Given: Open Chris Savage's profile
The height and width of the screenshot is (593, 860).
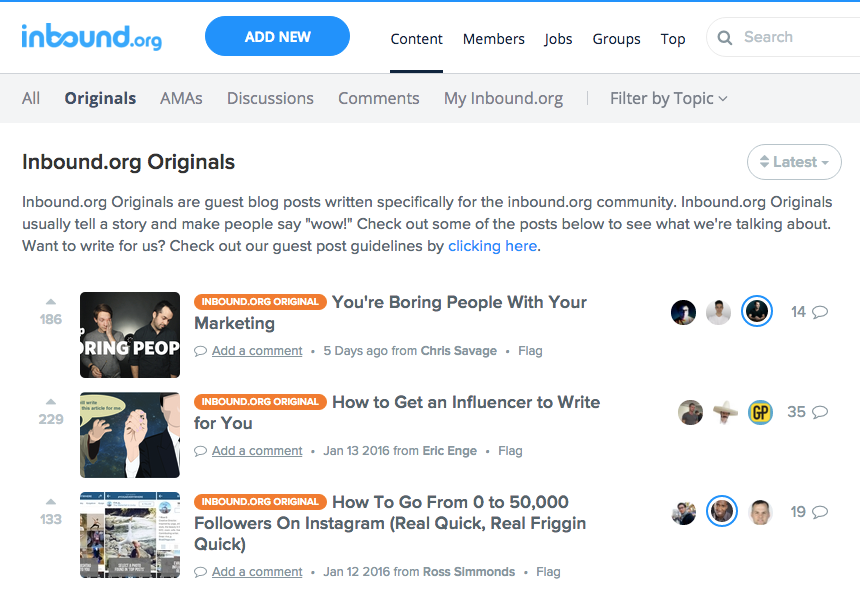Looking at the screenshot, I should 459,351.
